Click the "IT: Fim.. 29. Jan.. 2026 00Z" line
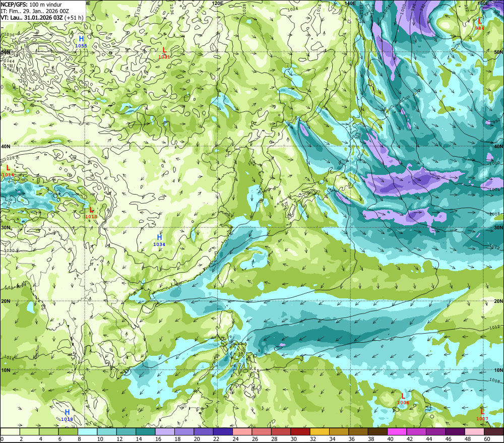The image size is (504, 443). click(x=35, y=11)
